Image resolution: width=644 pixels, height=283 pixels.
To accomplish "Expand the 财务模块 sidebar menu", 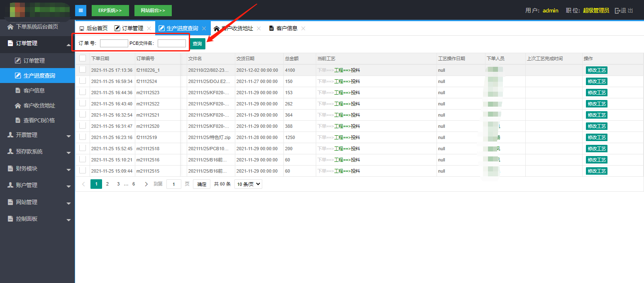I will pyautogui.click(x=37, y=168).
